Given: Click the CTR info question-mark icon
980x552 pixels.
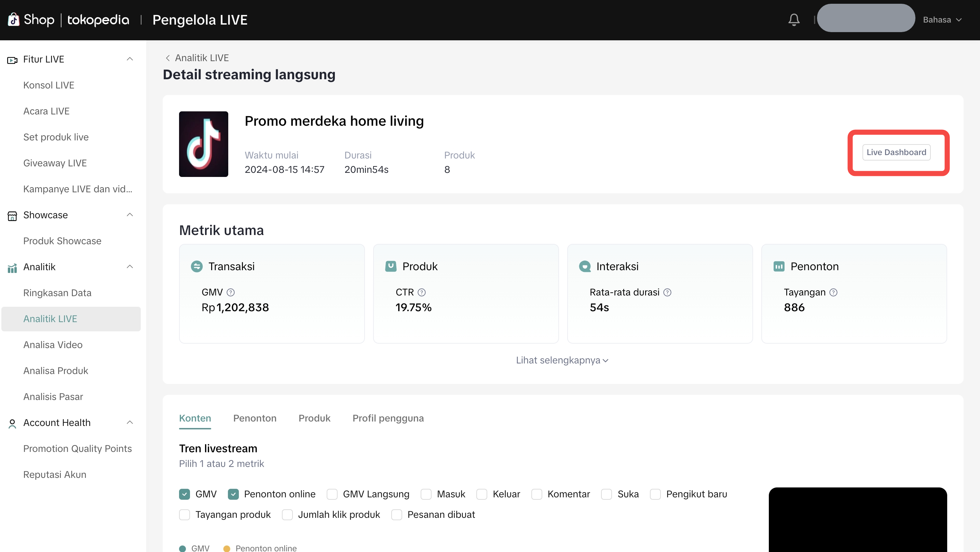Looking at the screenshot, I should [x=422, y=292].
